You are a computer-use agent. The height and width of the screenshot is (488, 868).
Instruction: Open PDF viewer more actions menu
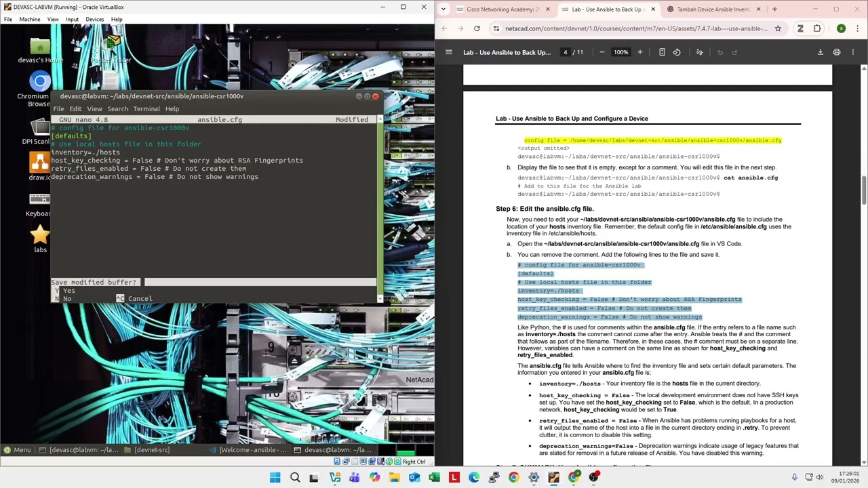(853, 52)
